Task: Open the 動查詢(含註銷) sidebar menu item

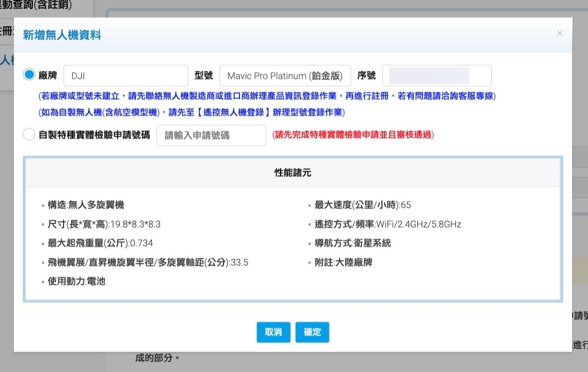Action: coord(36,6)
